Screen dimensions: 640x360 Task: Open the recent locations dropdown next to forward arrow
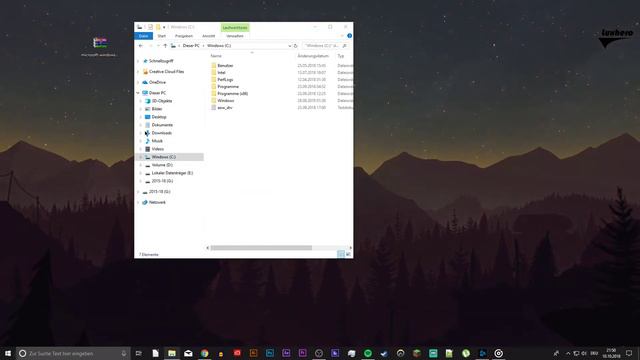pos(158,46)
